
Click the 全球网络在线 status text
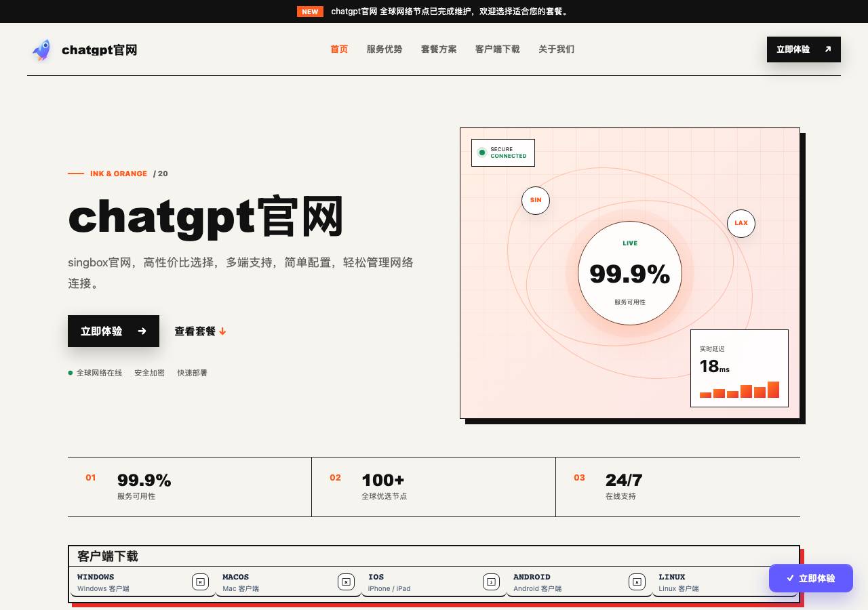99,373
